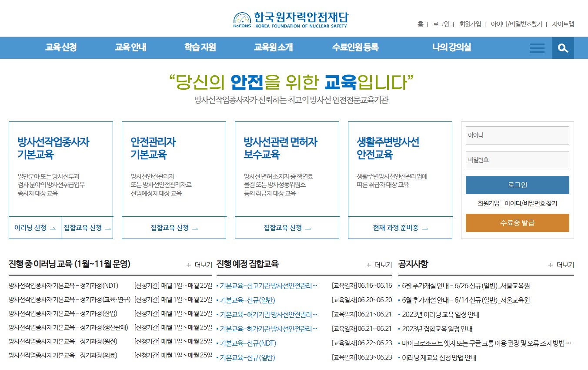This screenshot has width=588, height=370.
Task: Open the site search magnifier
Action: 563,48
